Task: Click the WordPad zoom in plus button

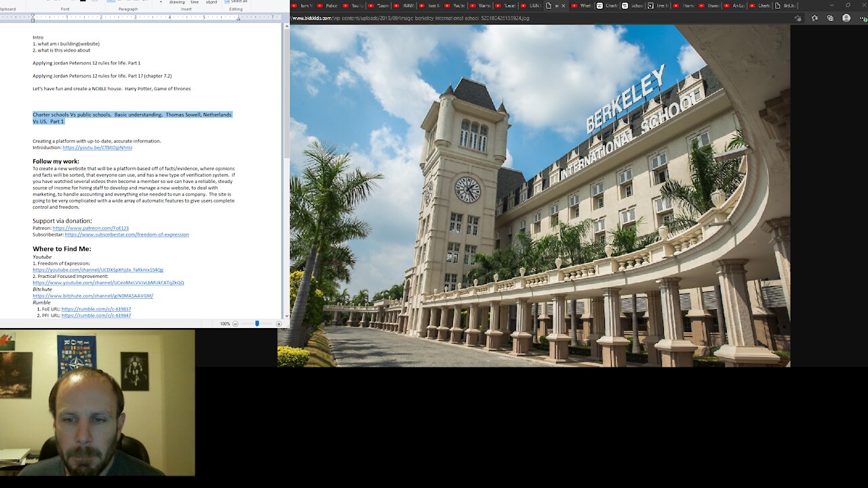Action: (x=279, y=324)
